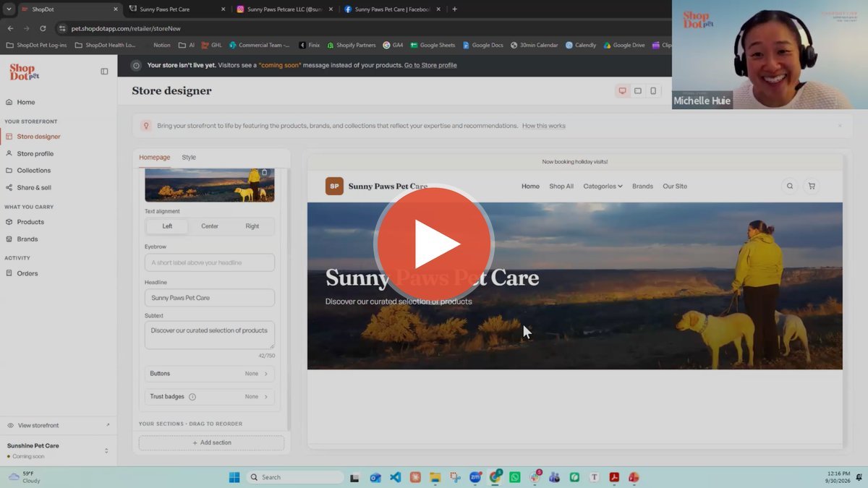
Task: Click View storefront link
Action: coord(38,425)
